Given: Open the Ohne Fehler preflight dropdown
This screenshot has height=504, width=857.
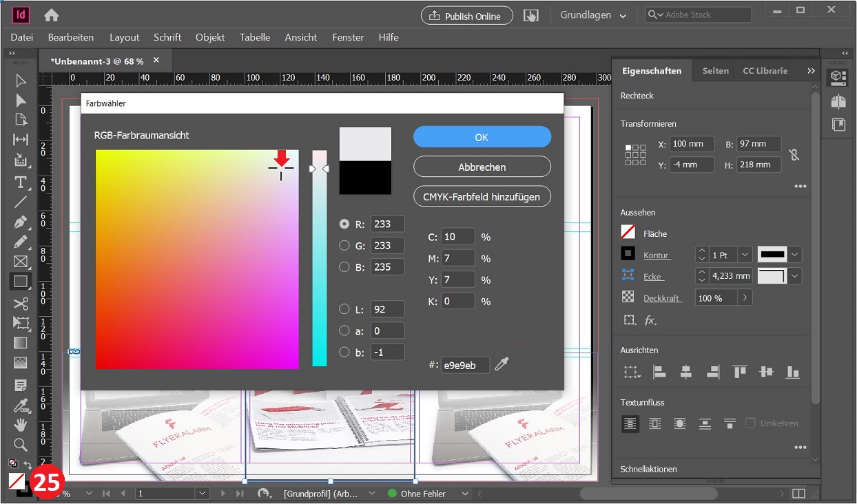Looking at the screenshot, I should [464, 494].
